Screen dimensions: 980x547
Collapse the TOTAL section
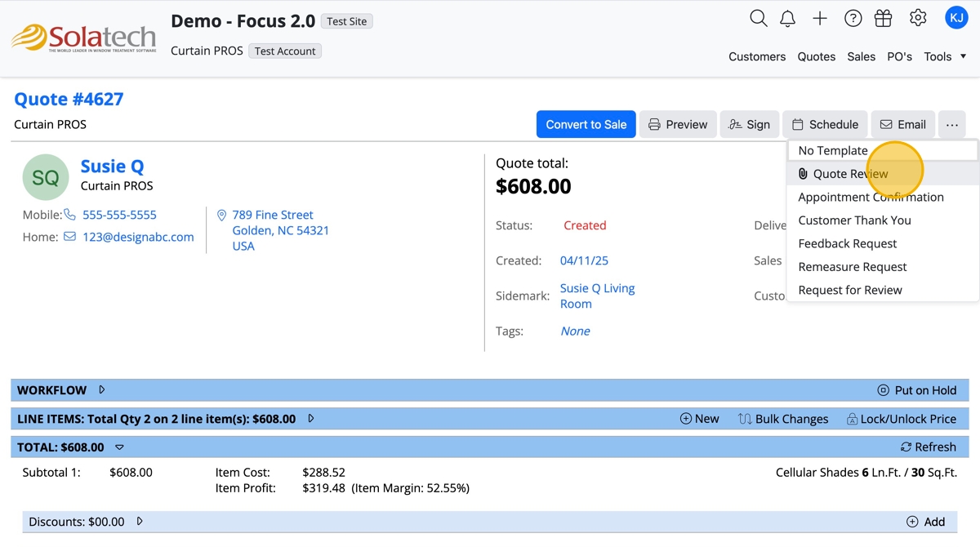coord(119,447)
